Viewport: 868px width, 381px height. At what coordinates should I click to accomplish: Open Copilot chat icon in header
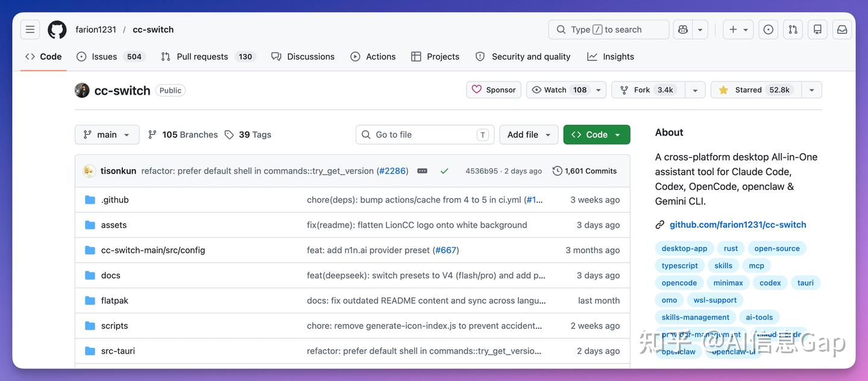point(683,30)
